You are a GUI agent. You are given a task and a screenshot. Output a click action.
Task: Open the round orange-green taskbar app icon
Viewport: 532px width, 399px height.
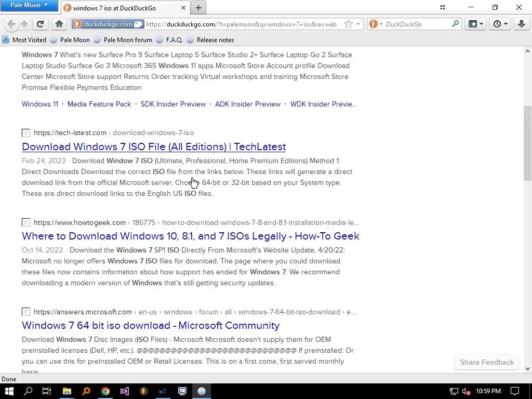(x=144, y=391)
